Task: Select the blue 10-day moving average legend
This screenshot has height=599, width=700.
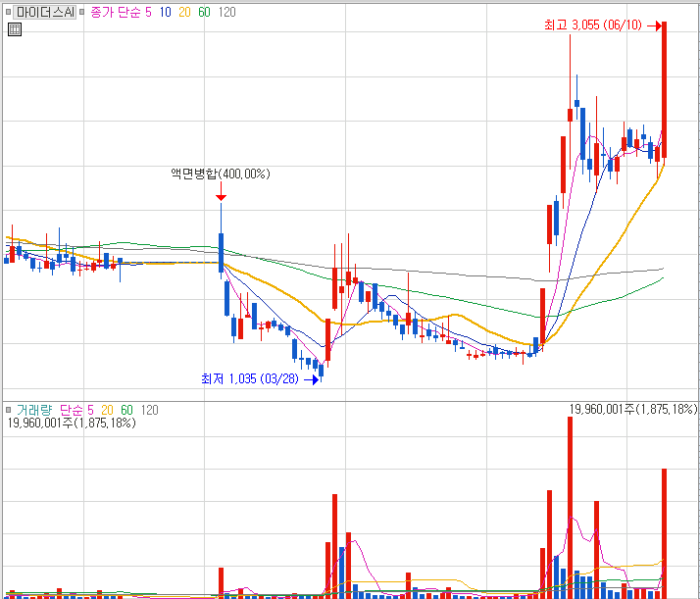Action: click(165, 12)
